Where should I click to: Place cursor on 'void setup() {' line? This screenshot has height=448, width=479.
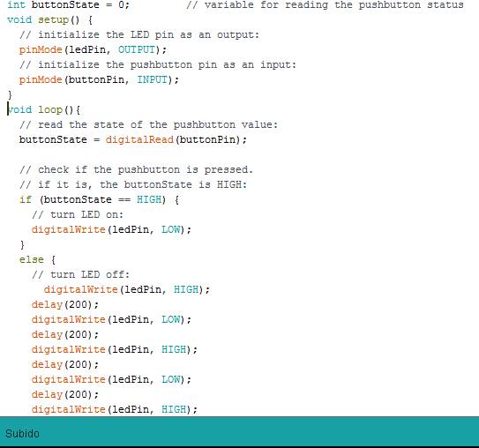(x=49, y=20)
